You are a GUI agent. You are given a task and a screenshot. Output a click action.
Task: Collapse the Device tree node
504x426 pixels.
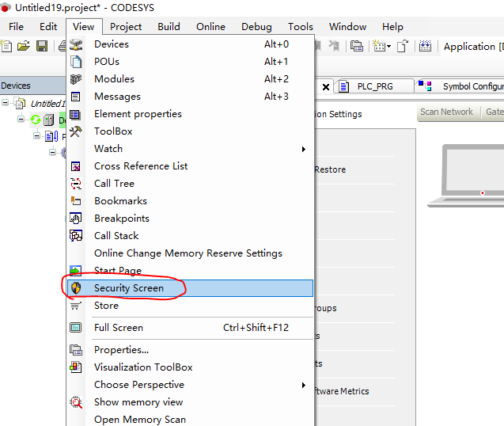pyautogui.click(x=21, y=120)
